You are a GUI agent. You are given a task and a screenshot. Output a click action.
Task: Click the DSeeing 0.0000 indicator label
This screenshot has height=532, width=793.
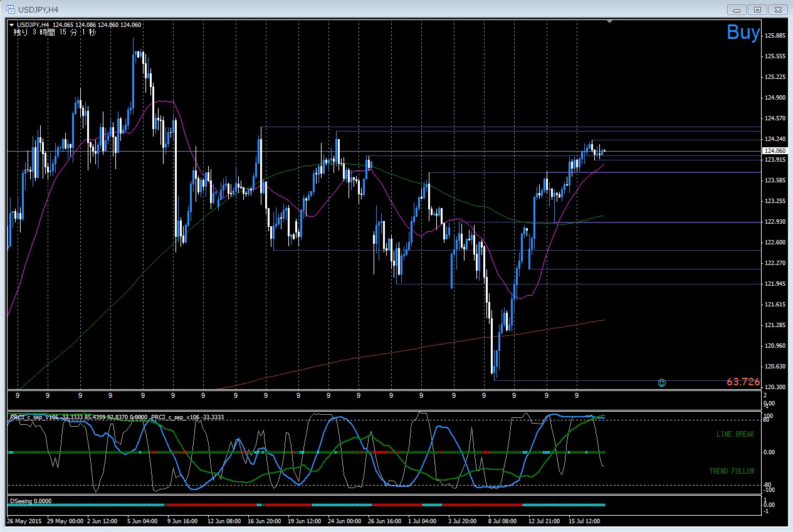click(x=31, y=501)
